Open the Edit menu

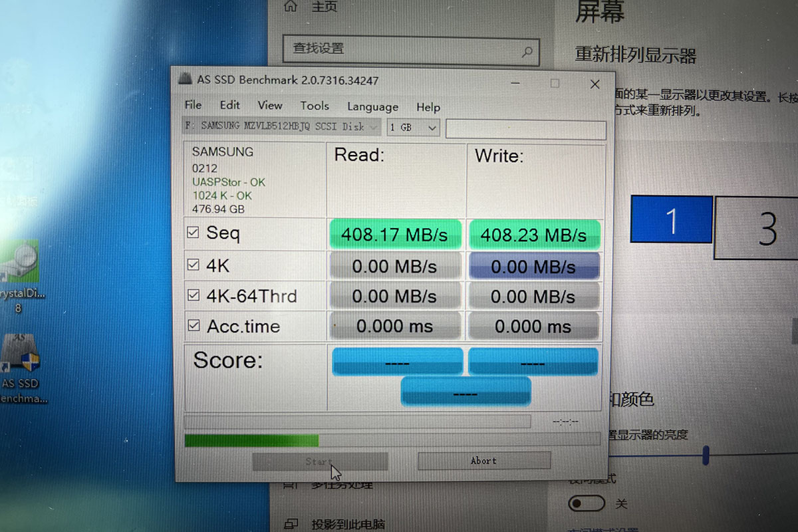click(x=230, y=105)
